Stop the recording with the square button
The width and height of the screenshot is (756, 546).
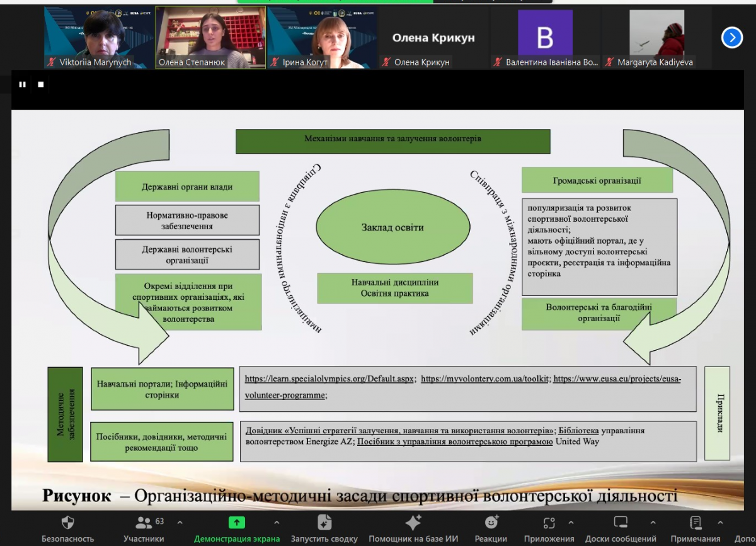(x=41, y=84)
